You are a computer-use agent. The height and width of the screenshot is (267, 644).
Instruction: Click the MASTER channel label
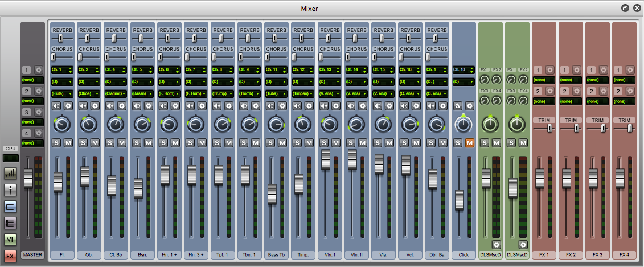click(32, 255)
